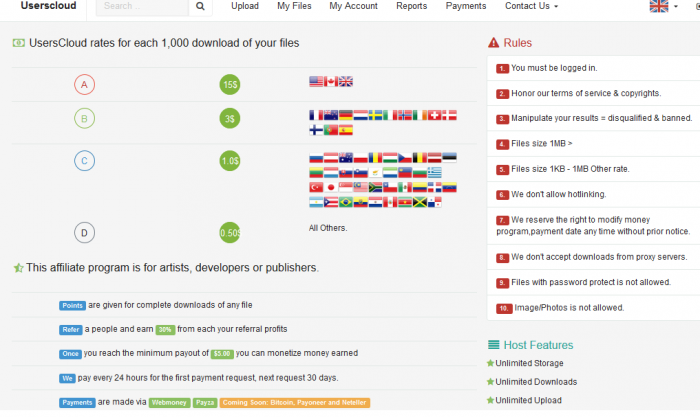Click the green money icon beside rates heading
700x417 pixels.
[x=18, y=43]
